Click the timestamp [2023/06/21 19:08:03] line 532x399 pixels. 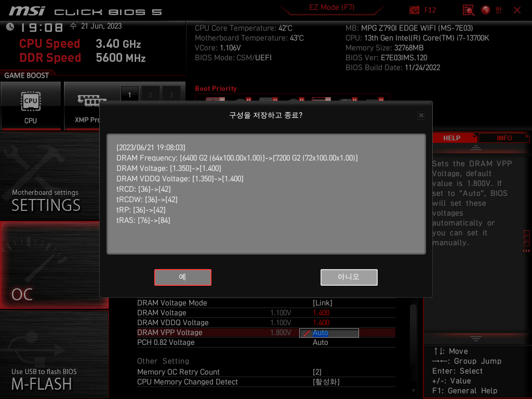[x=151, y=148]
